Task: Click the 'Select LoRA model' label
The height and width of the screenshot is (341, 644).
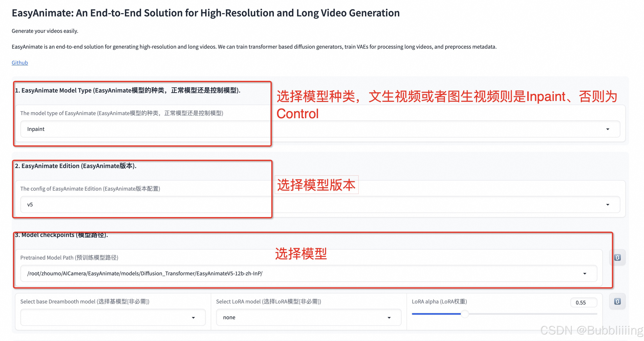Action: click(x=268, y=301)
